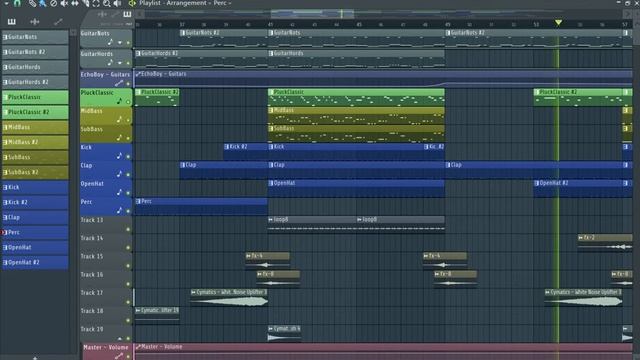This screenshot has height=360, width=640.
Task: Click the Master - Volume automation clip
Action: [383, 351]
